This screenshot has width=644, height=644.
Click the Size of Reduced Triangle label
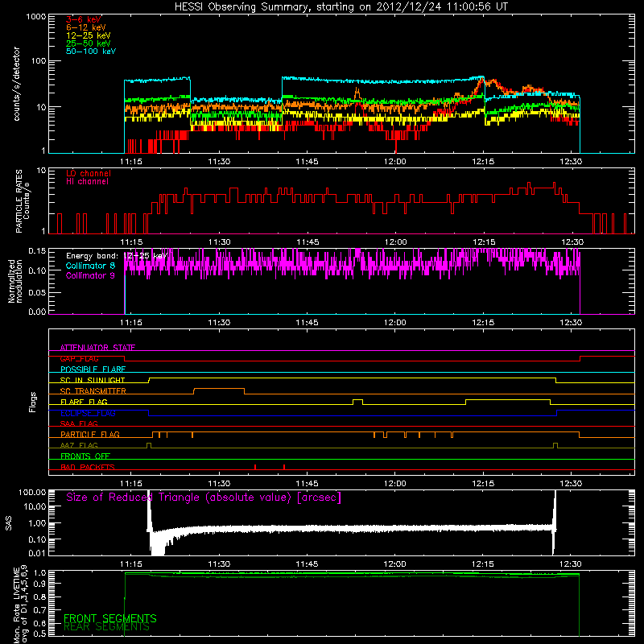pyautogui.click(x=204, y=497)
